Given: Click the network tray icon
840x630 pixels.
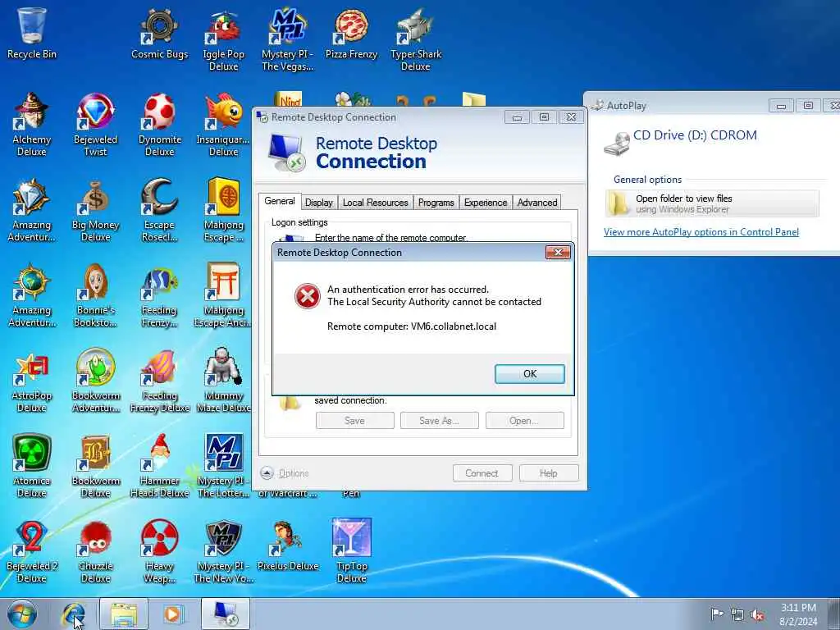Looking at the screenshot, I should [x=737, y=615].
